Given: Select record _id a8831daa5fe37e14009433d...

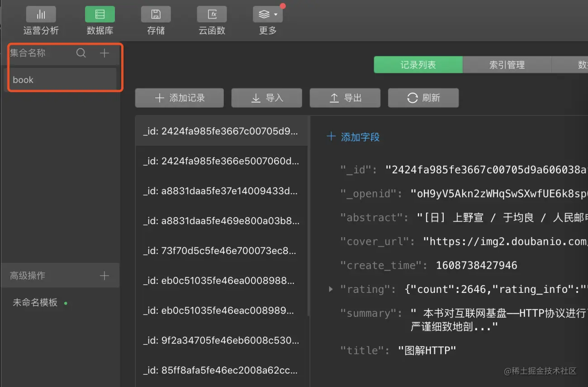Looking at the screenshot, I should (x=222, y=191).
